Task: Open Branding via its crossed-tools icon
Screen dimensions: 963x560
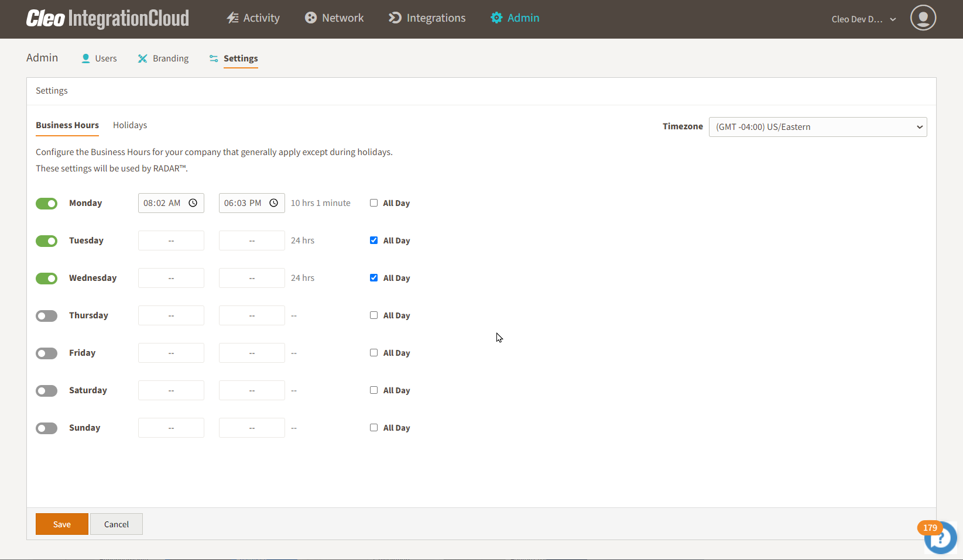Action: tap(142, 59)
